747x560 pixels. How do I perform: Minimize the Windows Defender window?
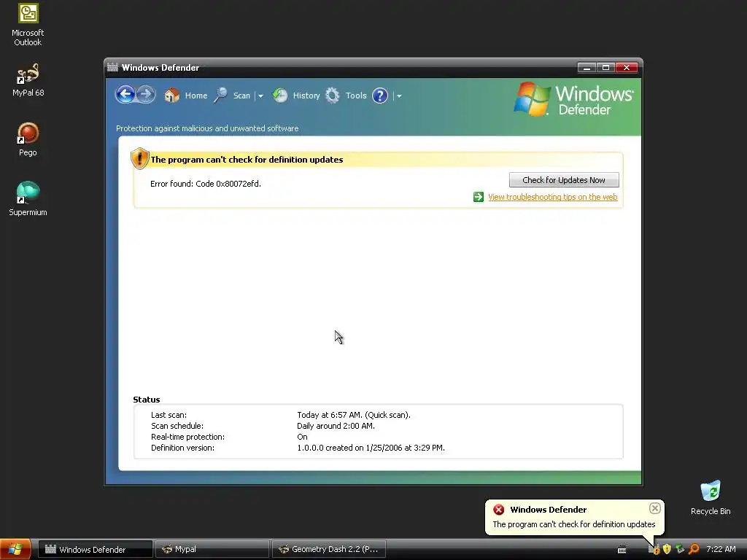point(587,68)
